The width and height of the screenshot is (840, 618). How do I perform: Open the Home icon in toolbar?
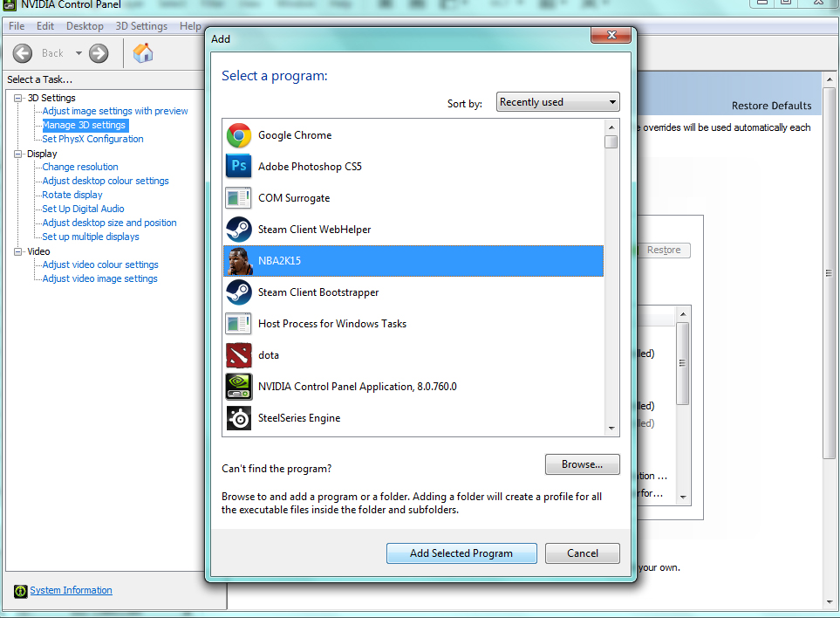coord(143,53)
